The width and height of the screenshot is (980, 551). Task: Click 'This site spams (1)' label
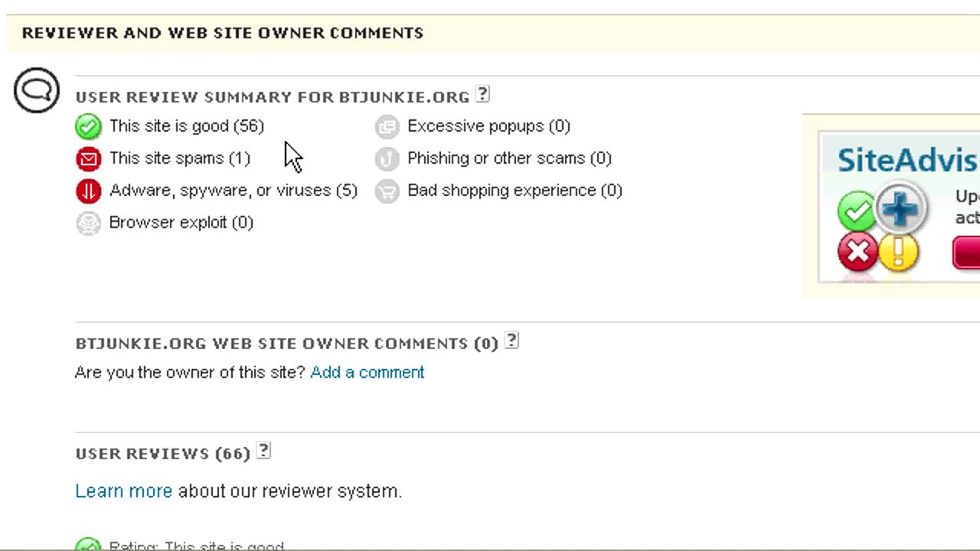coord(179,158)
